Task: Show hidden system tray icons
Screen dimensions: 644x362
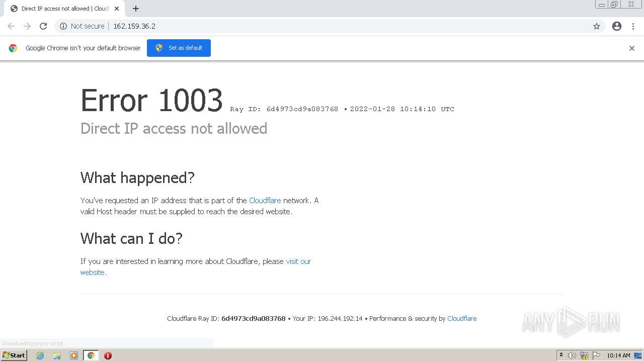Action: (561, 355)
